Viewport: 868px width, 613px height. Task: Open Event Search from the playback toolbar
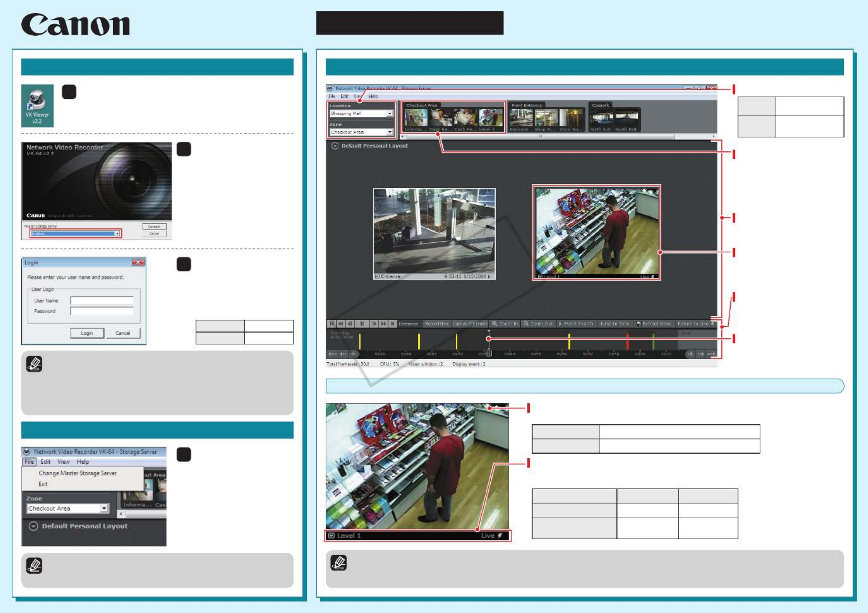click(x=576, y=324)
